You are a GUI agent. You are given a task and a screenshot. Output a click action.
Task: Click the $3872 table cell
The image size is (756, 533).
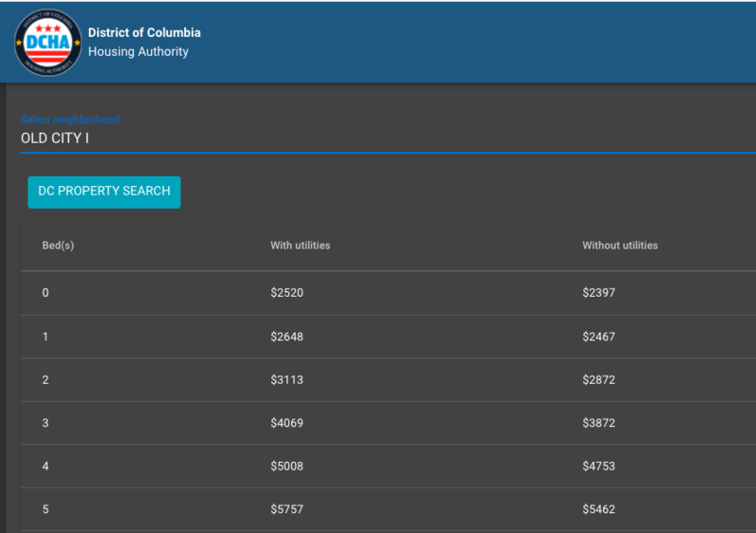pos(598,423)
